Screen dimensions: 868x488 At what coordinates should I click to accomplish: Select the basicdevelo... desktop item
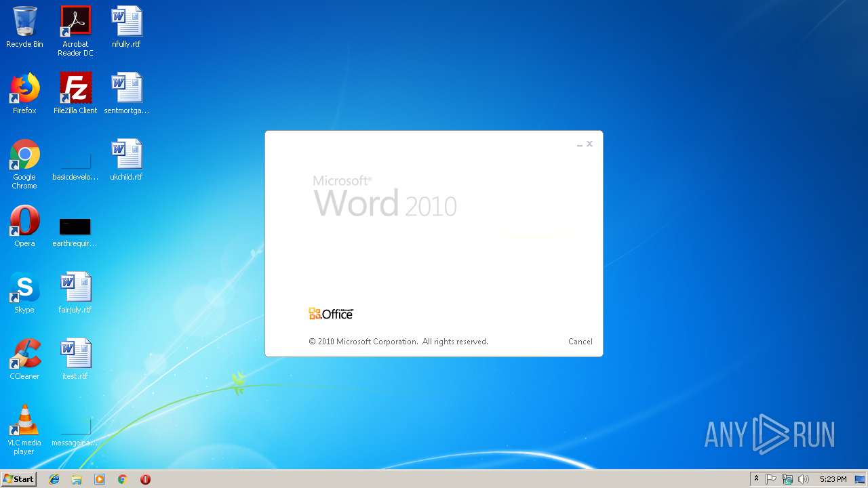click(75, 166)
